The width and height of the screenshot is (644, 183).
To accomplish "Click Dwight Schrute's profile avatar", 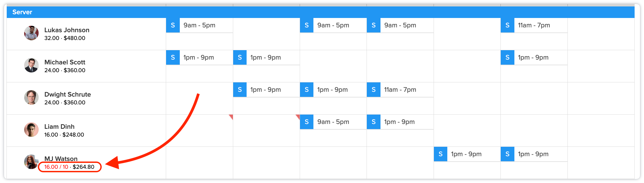I will click(x=31, y=97).
